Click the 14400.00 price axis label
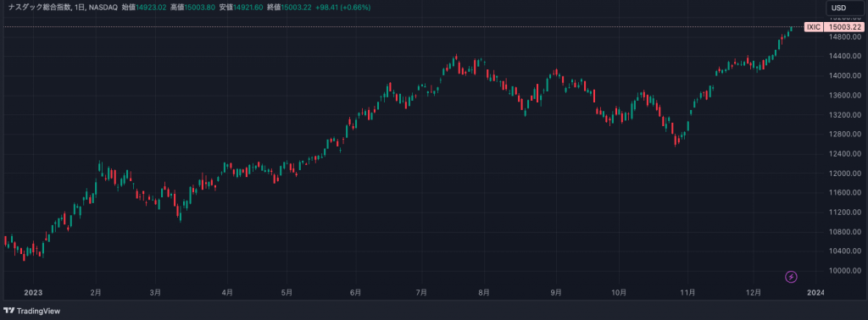Image resolution: width=868 pixels, height=320 pixels. 845,57
